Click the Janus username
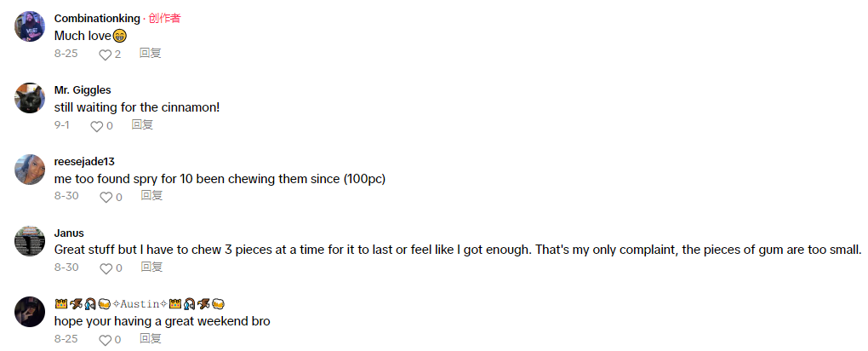 click(69, 233)
